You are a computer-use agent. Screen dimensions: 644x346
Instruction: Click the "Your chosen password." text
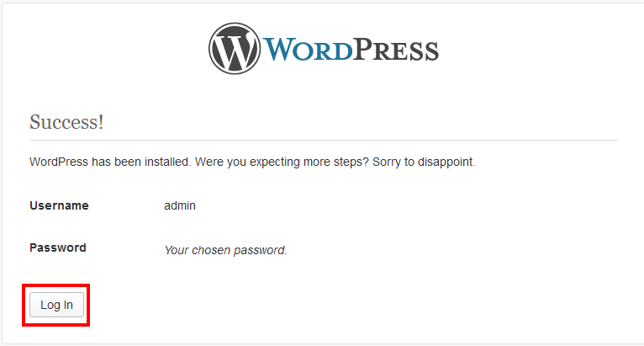(x=225, y=250)
